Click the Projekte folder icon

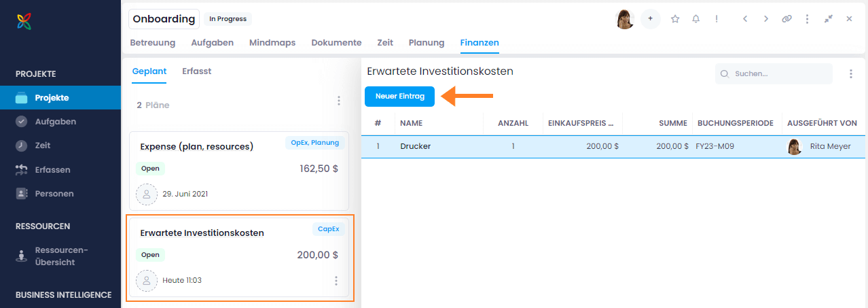(21, 98)
